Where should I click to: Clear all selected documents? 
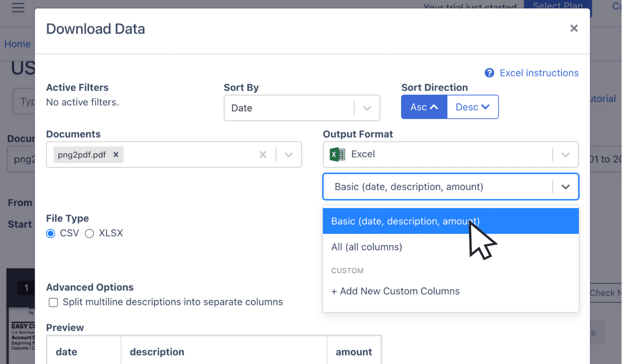click(263, 155)
